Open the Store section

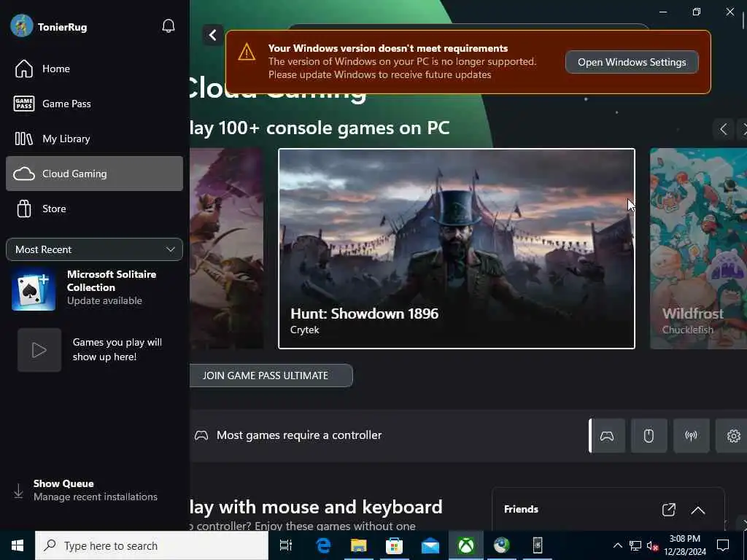[94, 209]
